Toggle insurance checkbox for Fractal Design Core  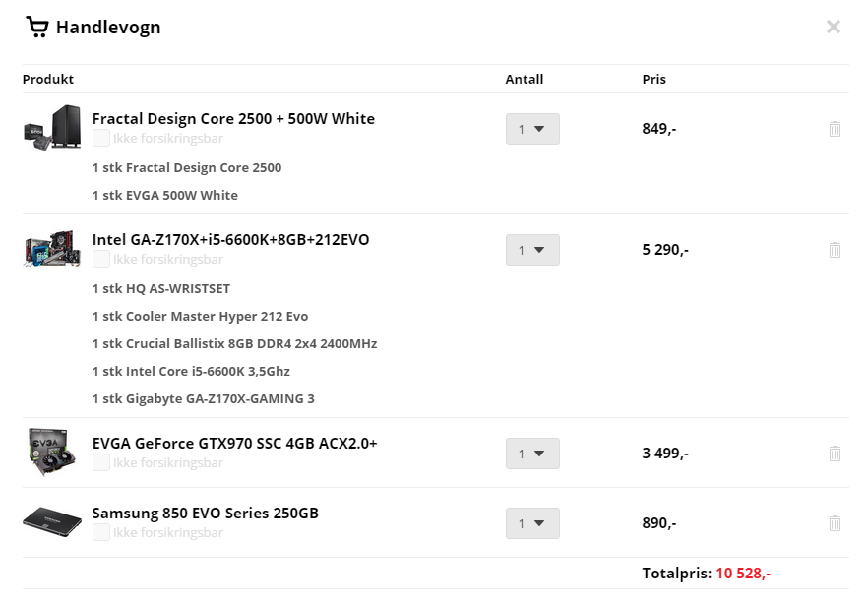(100, 138)
